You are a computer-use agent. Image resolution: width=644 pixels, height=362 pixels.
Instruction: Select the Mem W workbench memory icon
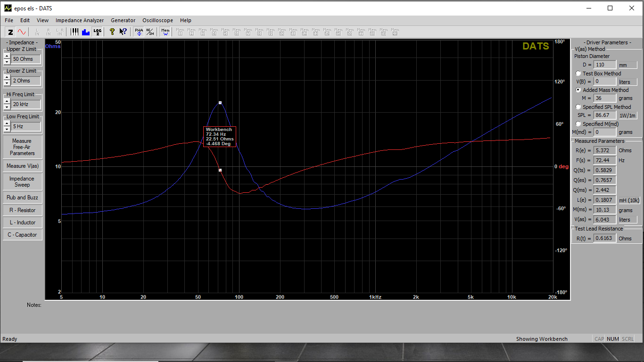[165, 32]
